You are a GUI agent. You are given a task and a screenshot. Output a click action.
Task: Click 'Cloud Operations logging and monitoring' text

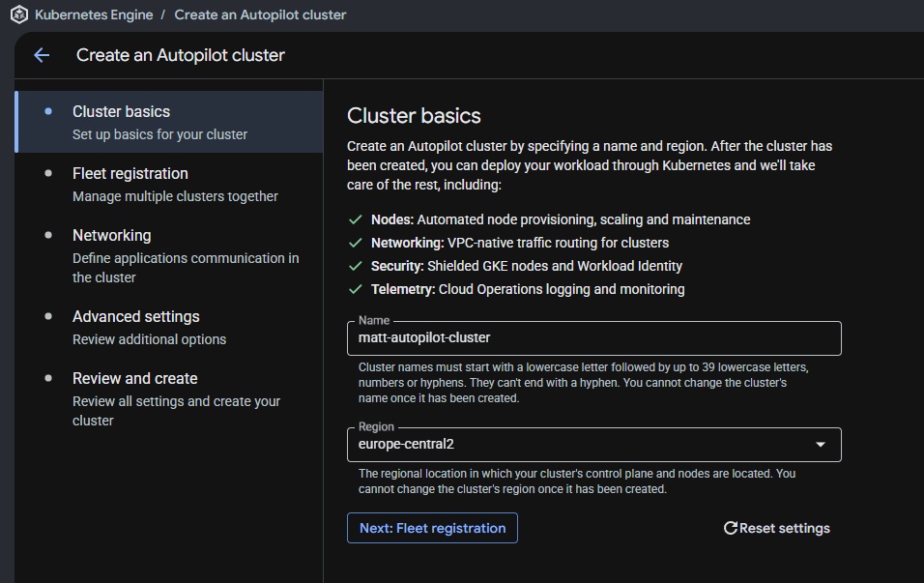(x=562, y=289)
